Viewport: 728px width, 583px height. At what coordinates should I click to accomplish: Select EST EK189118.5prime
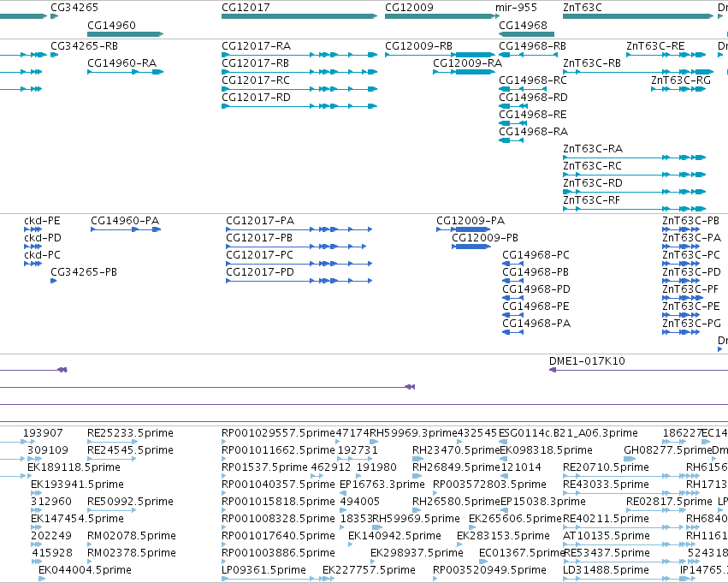point(74,467)
